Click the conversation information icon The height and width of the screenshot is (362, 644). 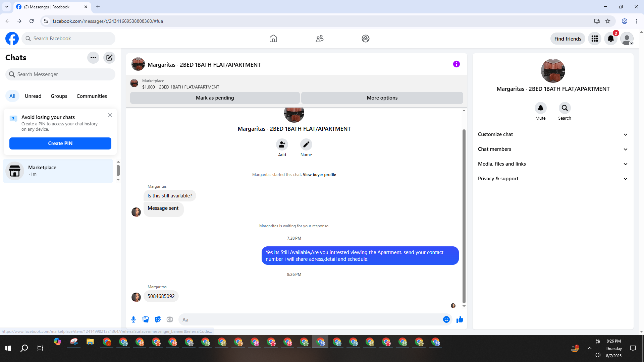click(x=457, y=64)
